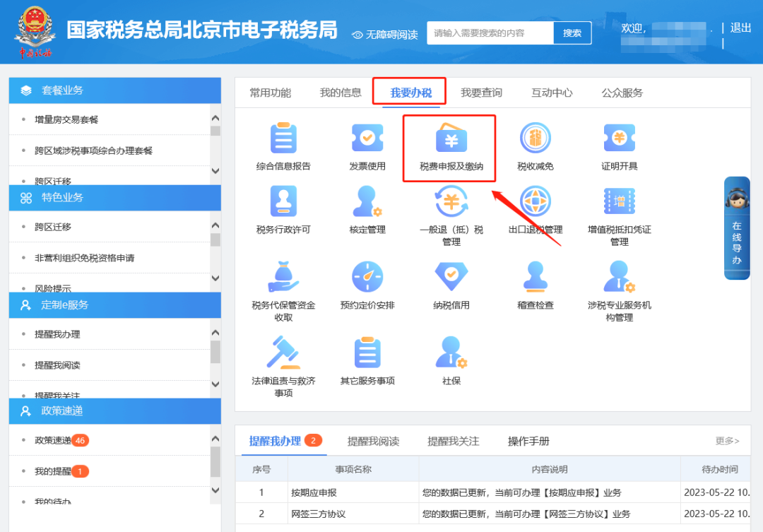Click the 定制e服务 header person icon
The width and height of the screenshot is (763, 532).
coord(26,305)
